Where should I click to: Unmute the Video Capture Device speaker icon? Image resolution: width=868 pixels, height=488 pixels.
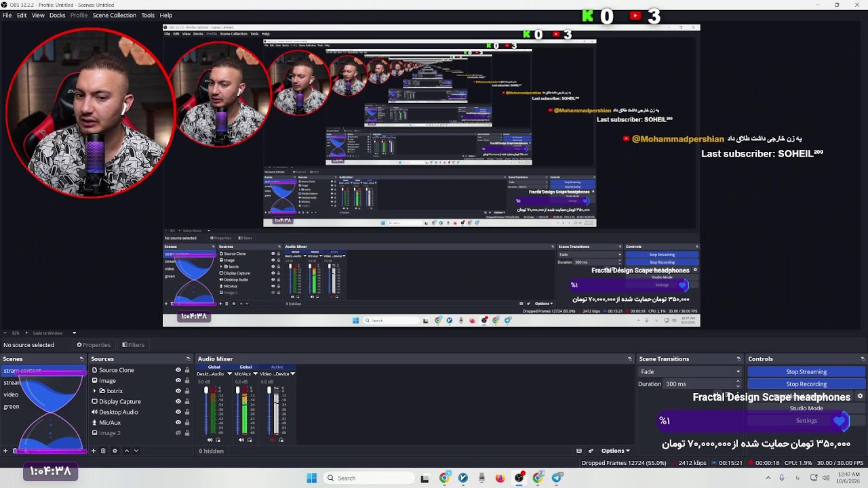(x=273, y=440)
